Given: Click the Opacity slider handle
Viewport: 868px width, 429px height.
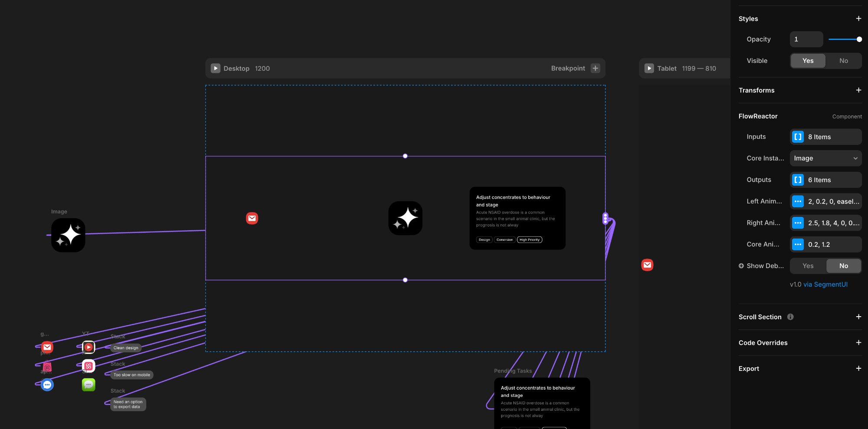Looking at the screenshot, I should pyautogui.click(x=859, y=39).
